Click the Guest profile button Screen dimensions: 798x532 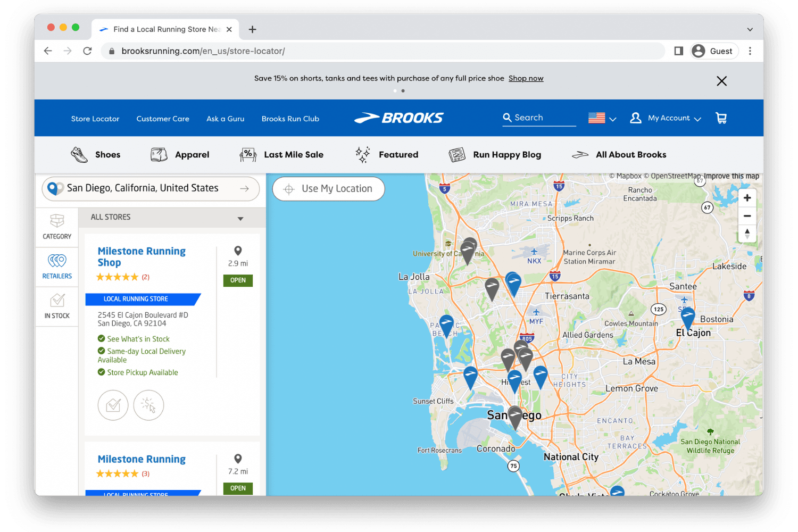[x=714, y=51]
